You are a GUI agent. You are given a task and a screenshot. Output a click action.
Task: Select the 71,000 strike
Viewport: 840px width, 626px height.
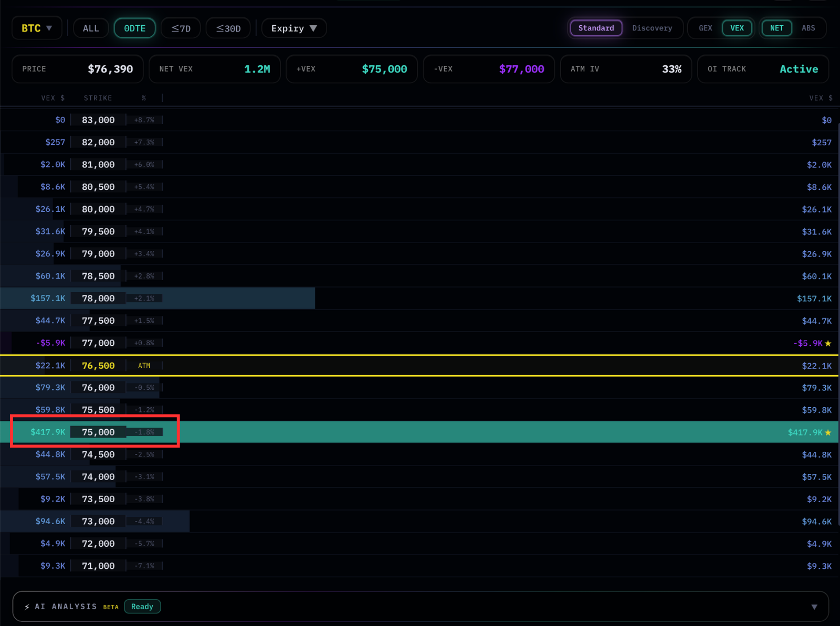tap(98, 566)
